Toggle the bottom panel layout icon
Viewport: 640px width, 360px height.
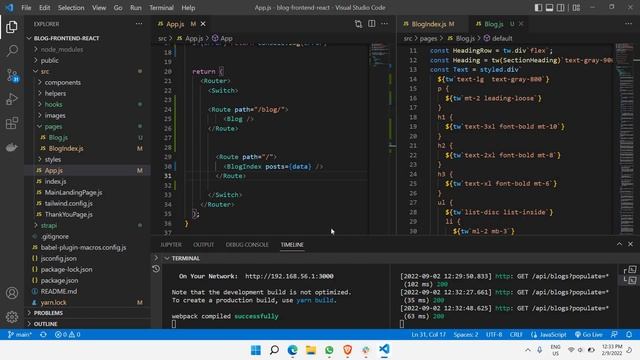point(549,7)
